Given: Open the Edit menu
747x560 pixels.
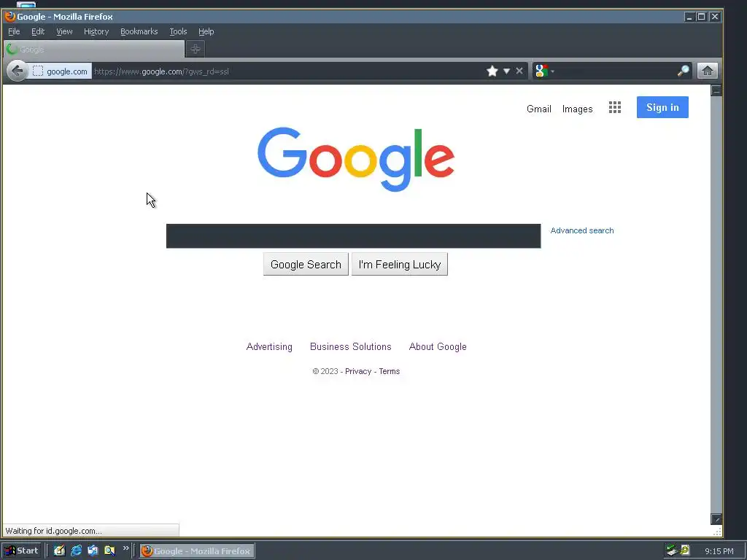Looking at the screenshot, I should [38, 31].
